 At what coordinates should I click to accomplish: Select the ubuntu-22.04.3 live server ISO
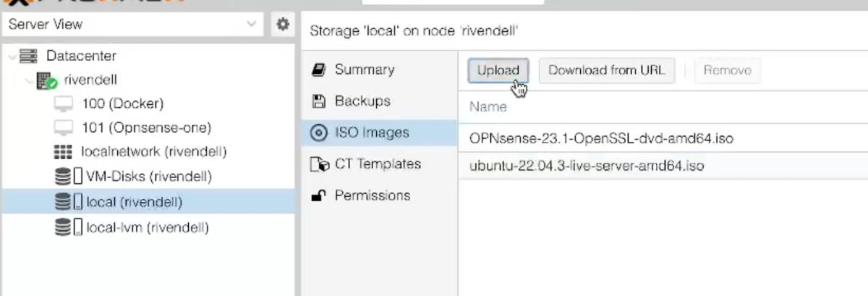coord(587,166)
